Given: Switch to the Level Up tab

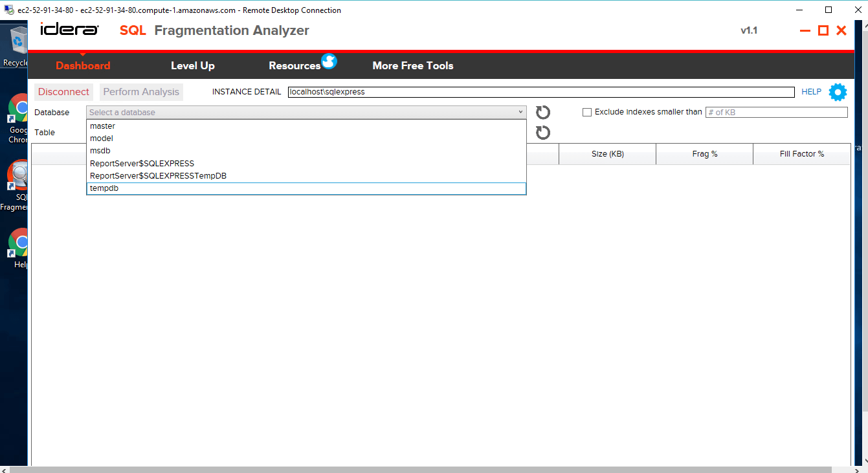Looking at the screenshot, I should tap(192, 66).
